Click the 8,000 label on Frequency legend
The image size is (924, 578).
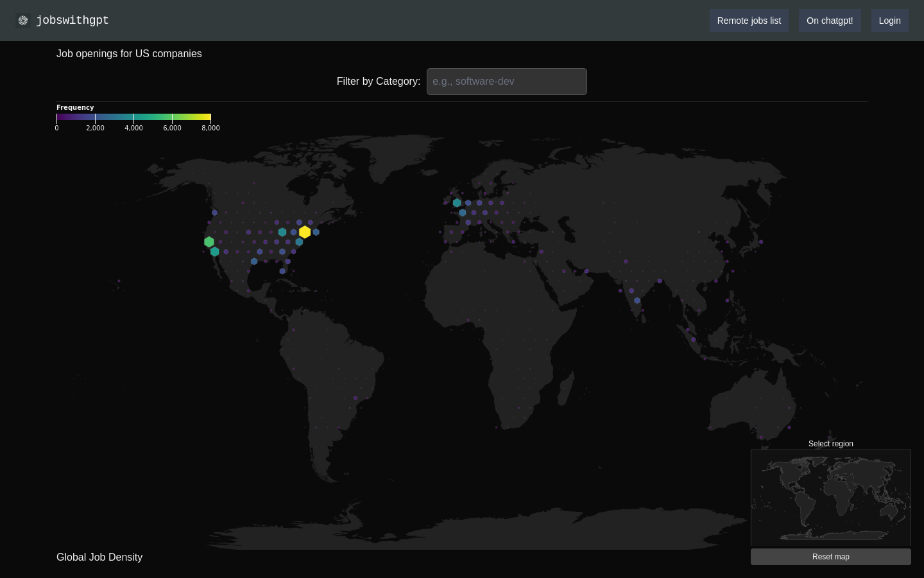210,128
